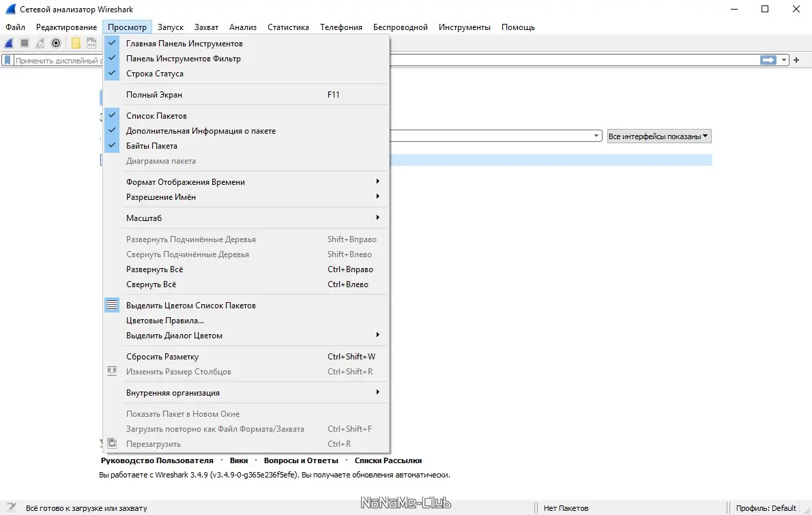Open capture options gear icon

click(x=56, y=44)
